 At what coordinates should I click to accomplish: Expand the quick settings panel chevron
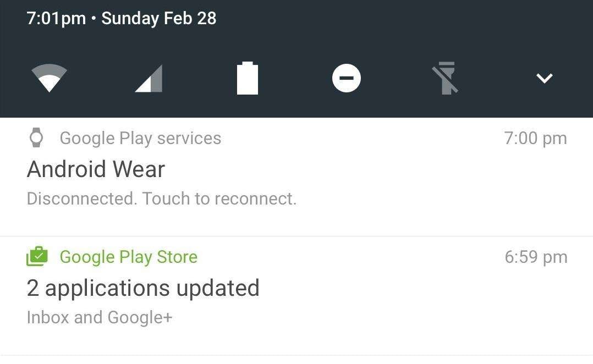click(x=544, y=78)
